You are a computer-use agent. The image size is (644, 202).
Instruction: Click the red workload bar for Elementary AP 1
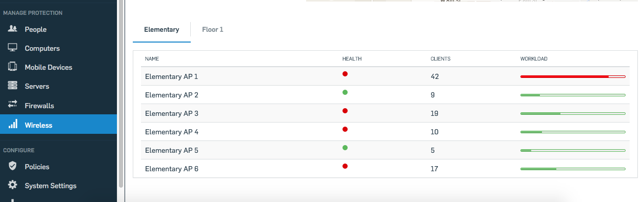(573, 76)
